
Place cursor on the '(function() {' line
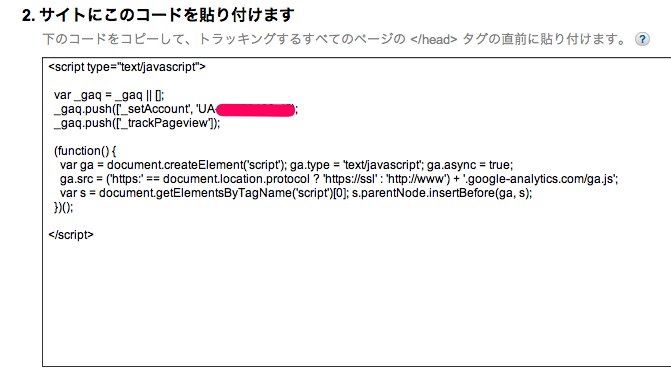(x=85, y=151)
